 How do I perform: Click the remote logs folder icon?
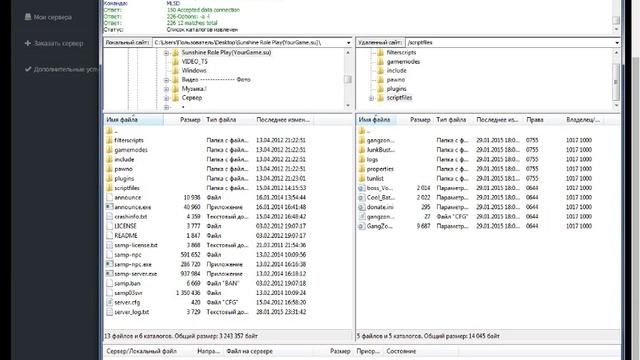tap(362, 159)
